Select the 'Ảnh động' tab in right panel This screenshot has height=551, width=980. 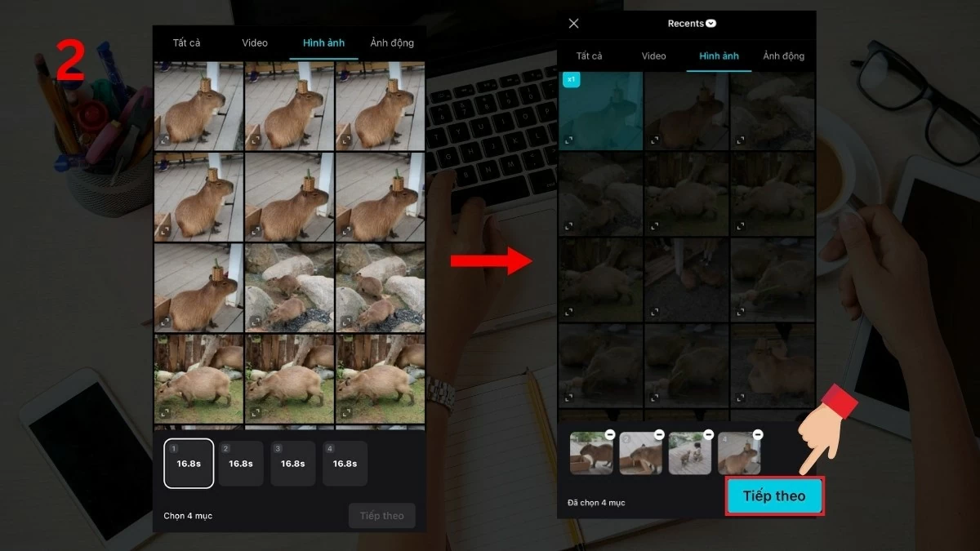pyautogui.click(x=783, y=56)
